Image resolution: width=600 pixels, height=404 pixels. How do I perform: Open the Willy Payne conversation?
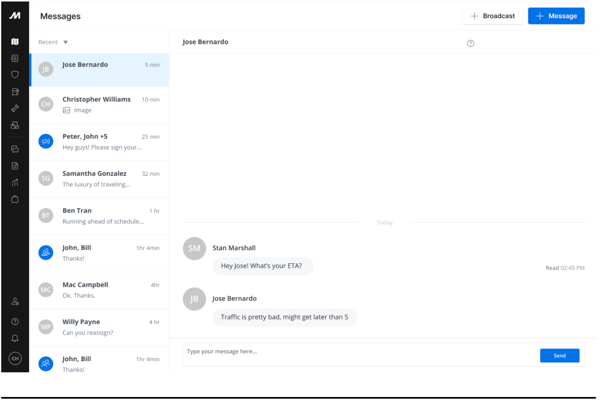coord(99,327)
